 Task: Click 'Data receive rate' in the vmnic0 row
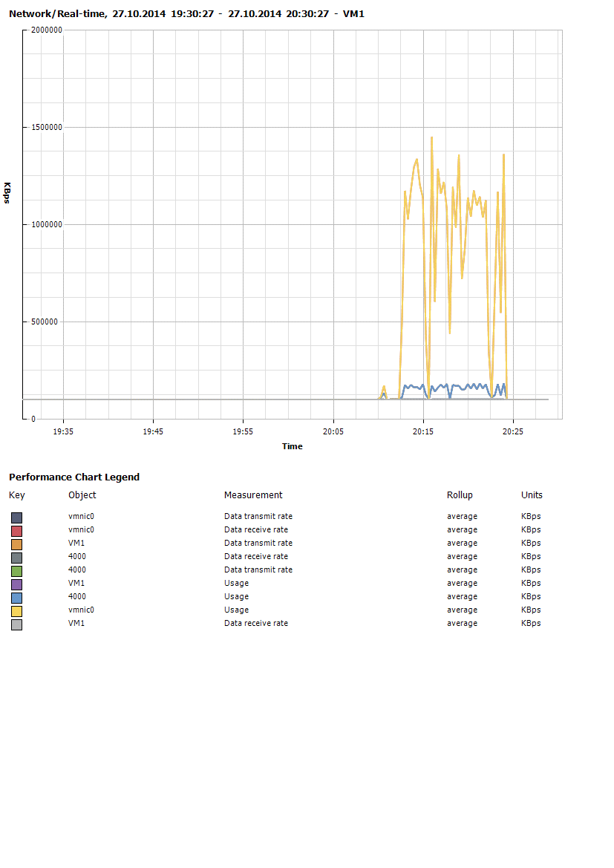click(256, 529)
